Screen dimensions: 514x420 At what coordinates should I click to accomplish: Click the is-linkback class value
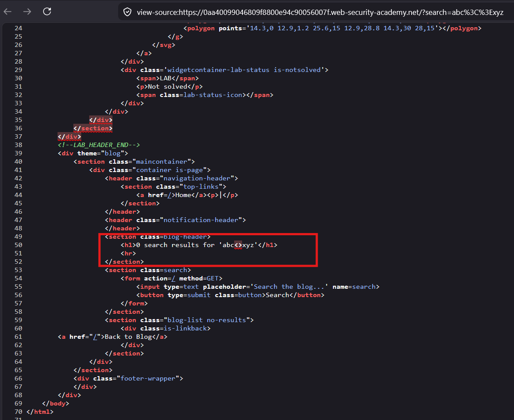click(x=185, y=329)
